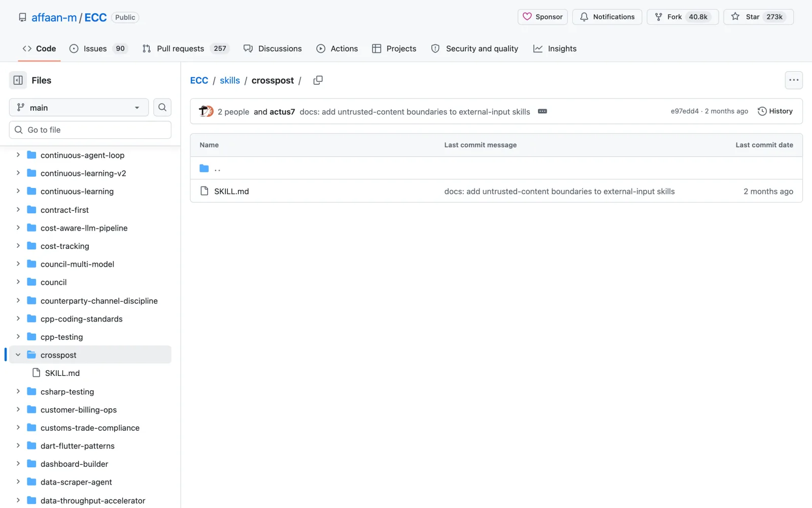Navigate to skills breadcrumb link

[230, 80]
